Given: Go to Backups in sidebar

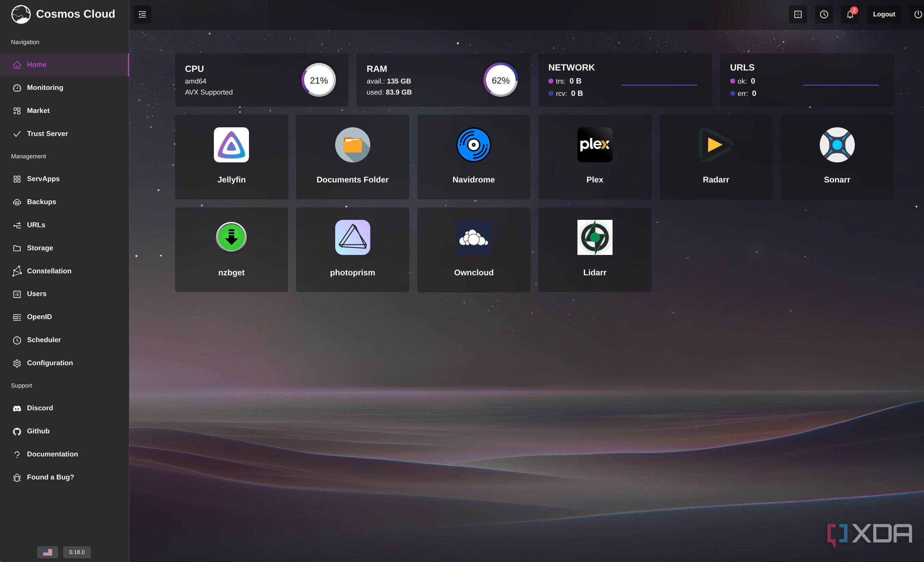Looking at the screenshot, I should 64,202.
